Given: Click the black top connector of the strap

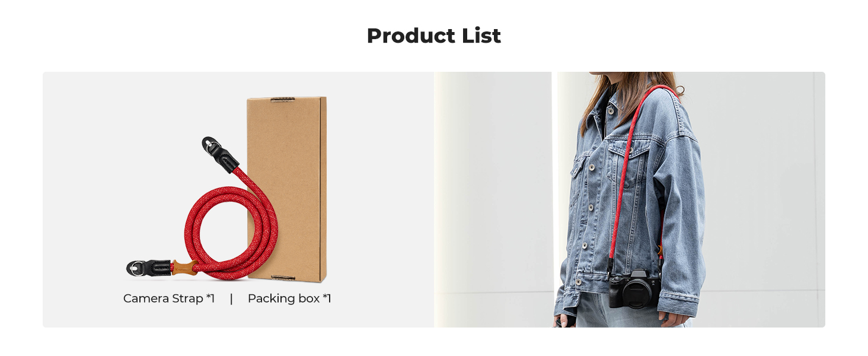Looking at the screenshot, I should point(219,153).
